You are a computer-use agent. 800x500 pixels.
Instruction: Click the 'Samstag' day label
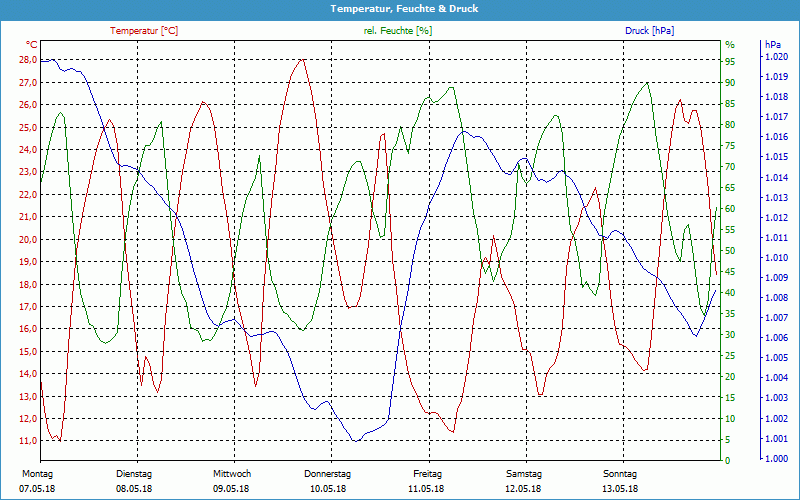pyautogui.click(x=524, y=474)
